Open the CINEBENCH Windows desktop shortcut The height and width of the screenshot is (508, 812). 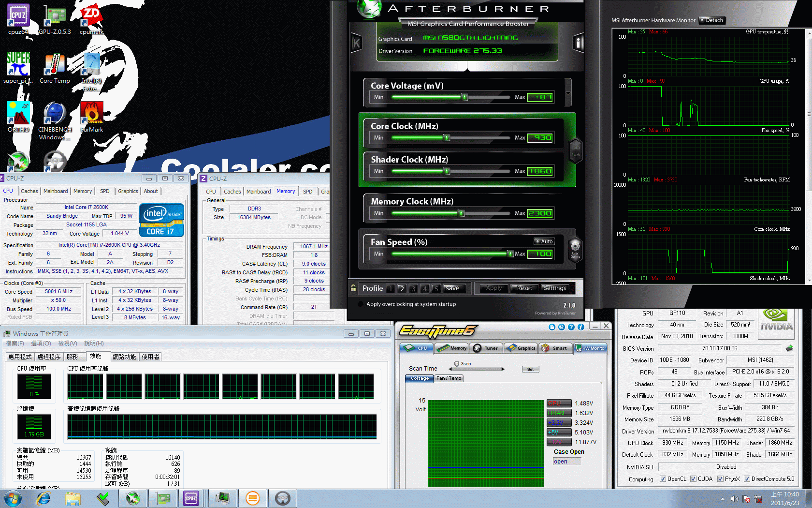55,121
